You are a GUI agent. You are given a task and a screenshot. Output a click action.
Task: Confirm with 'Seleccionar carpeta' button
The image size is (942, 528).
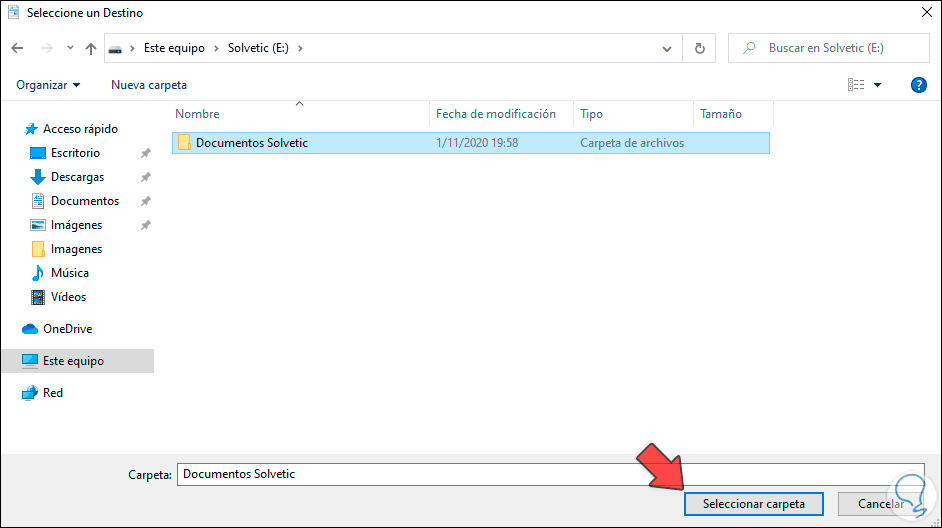tap(753, 504)
